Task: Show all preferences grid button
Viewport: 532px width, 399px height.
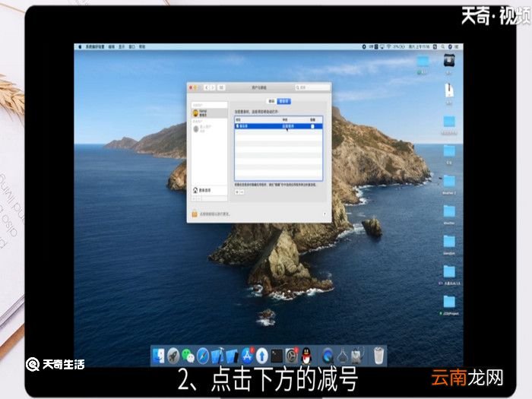Action: [x=221, y=87]
